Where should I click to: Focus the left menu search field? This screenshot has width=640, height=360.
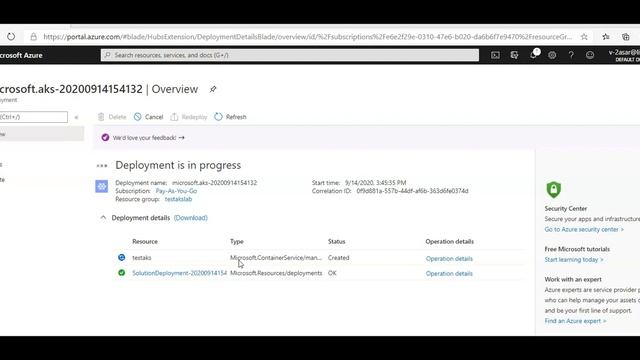(x=33, y=117)
